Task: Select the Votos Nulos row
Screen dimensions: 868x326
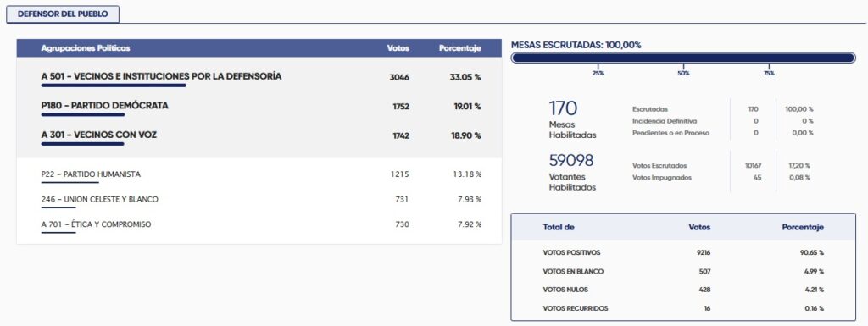Action: pyautogui.click(x=683, y=290)
